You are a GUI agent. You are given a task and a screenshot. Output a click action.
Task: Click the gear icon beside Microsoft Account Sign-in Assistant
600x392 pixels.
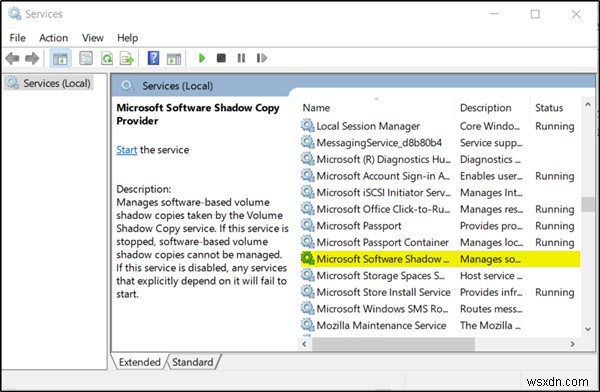coord(307,175)
